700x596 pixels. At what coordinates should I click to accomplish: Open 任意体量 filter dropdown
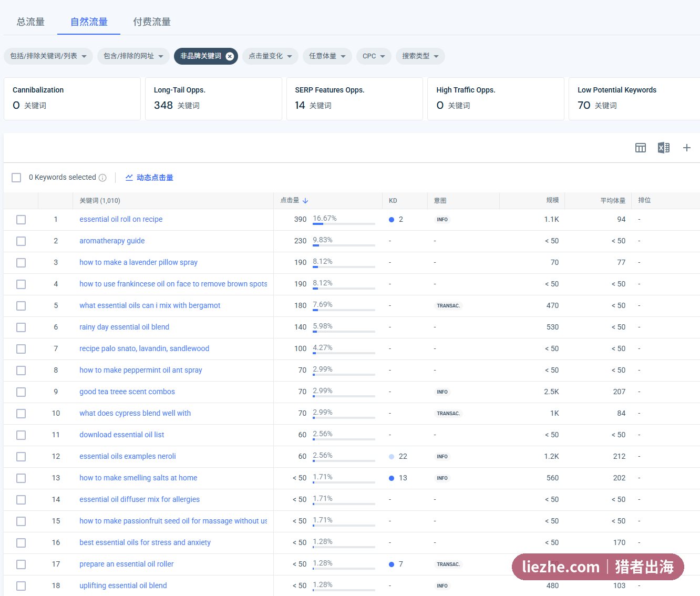pos(327,56)
